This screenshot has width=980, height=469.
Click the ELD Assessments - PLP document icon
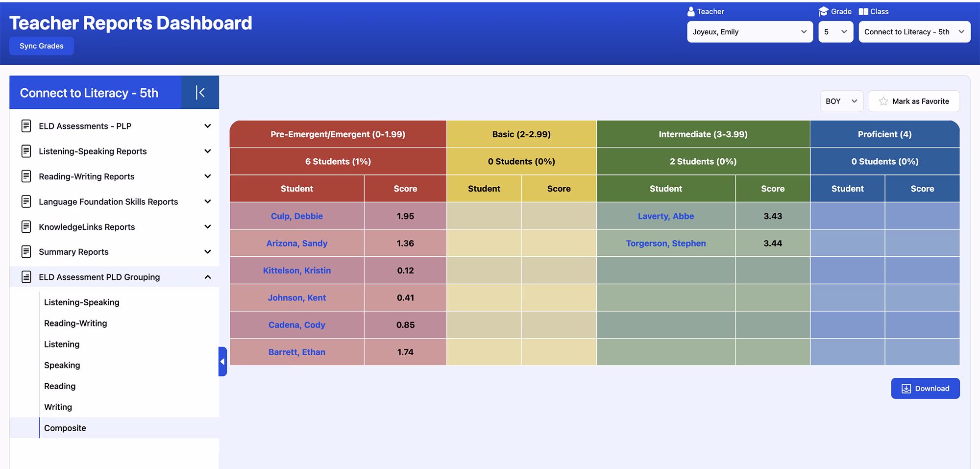point(26,126)
